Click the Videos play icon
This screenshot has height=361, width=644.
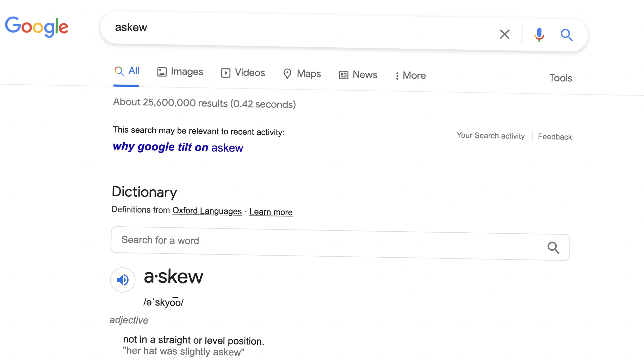(x=226, y=73)
